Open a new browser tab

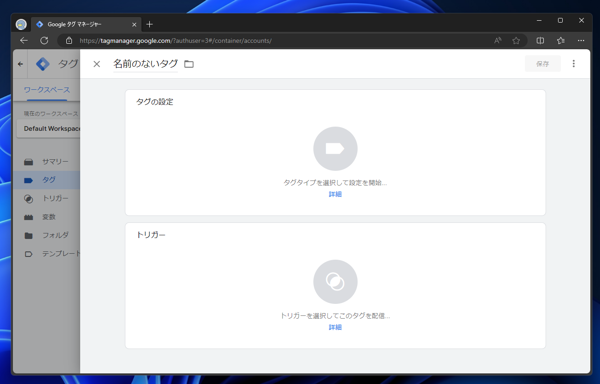(x=149, y=24)
